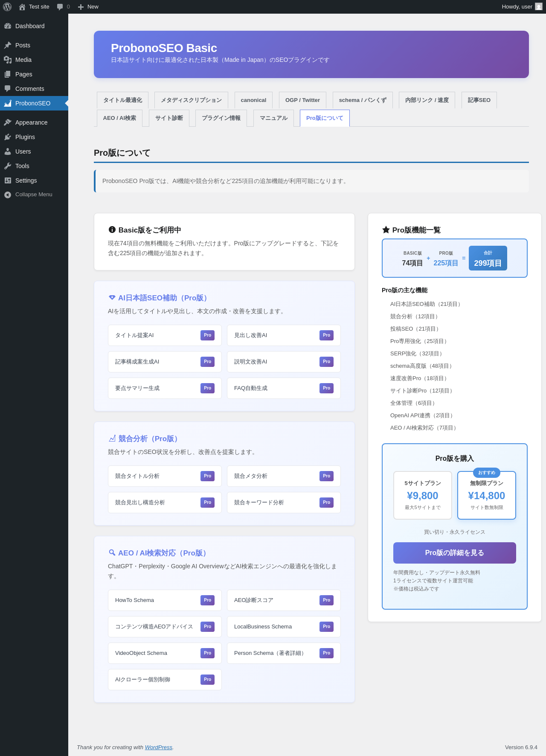Open Dashboard from the sidebar
The width and height of the screenshot is (546, 756).
click(x=30, y=26)
